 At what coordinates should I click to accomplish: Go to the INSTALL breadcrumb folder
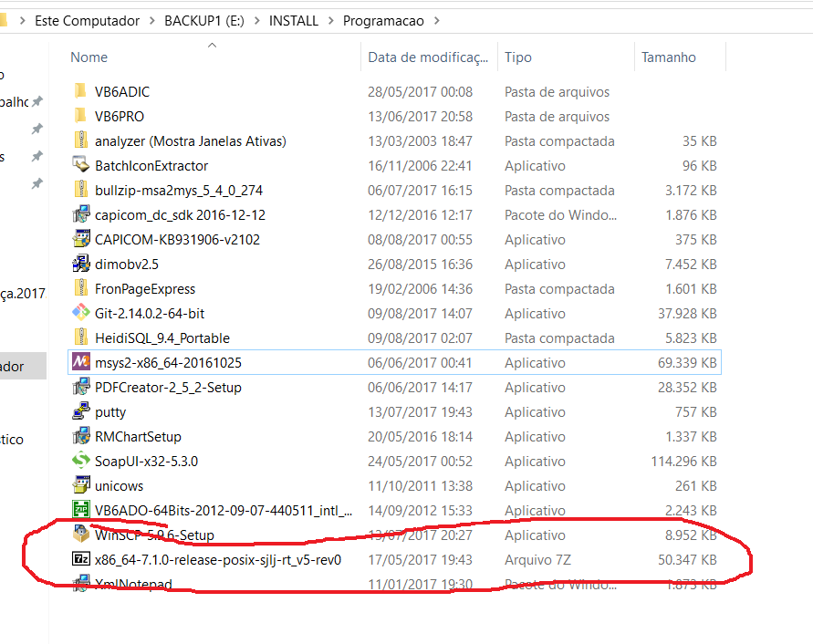294,21
